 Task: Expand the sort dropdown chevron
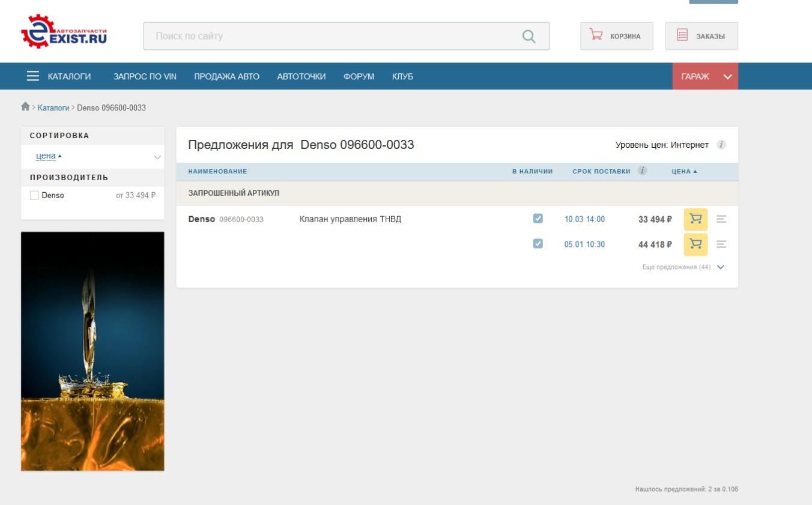coord(157,157)
